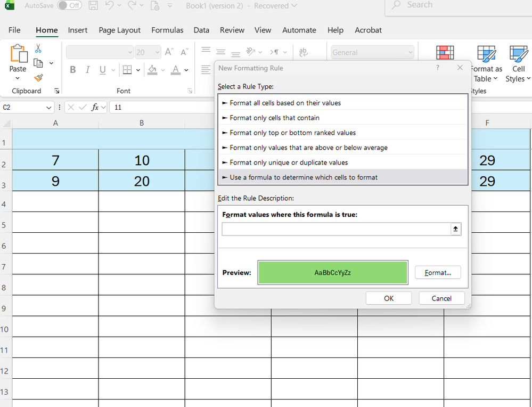Click the Middle Align icon
532x407 pixels.
tap(220, 52)
